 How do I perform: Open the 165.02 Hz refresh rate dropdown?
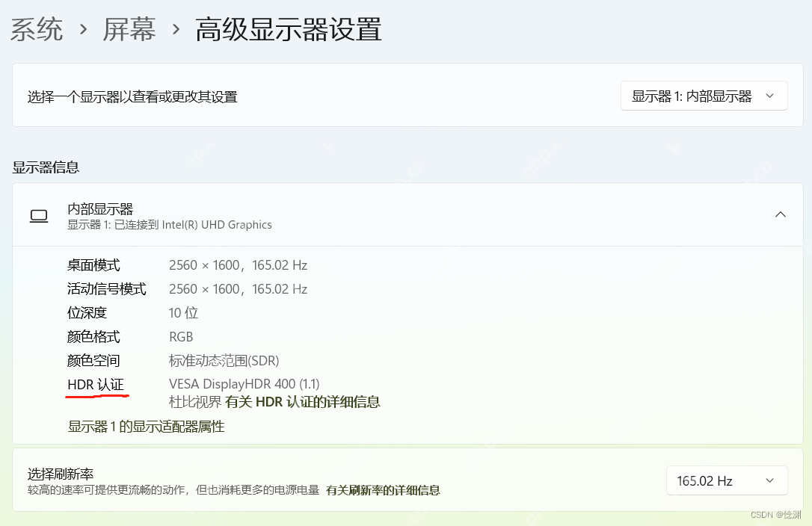pyautogui.click(x=727, y=480)
